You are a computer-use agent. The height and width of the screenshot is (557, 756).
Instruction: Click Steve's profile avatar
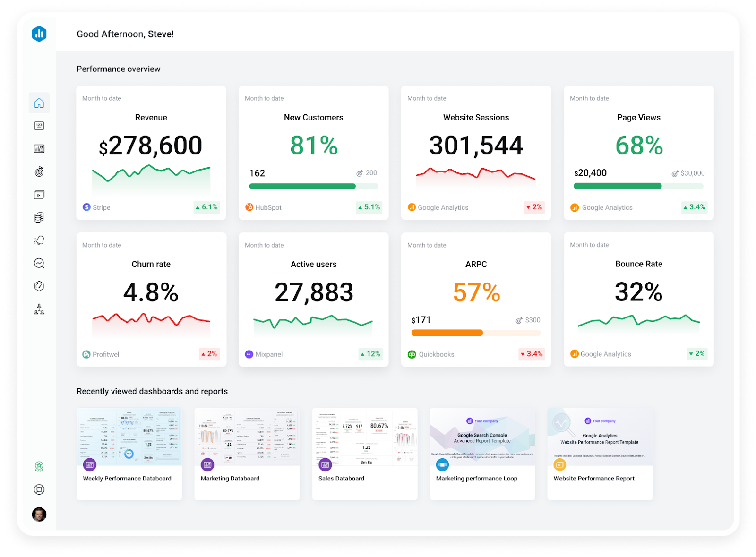[x=39, y=514]
